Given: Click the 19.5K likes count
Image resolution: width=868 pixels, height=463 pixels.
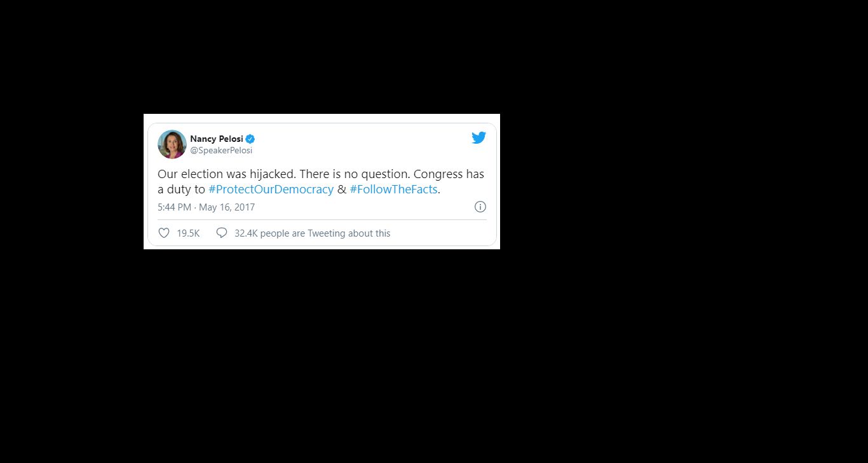Looking at the screenshot, I should click(x=188, y=233).
